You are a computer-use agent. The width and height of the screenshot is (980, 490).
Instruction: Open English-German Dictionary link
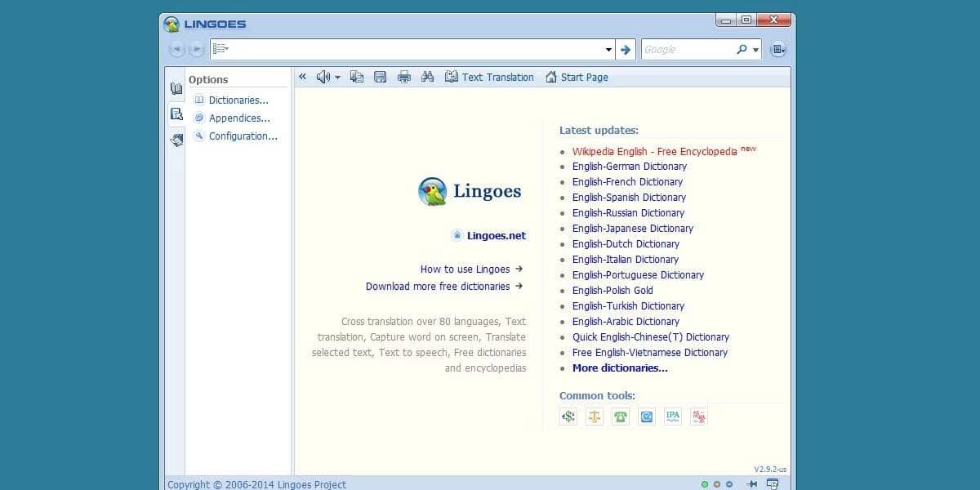pyautogui.click(x=630, y=166)
